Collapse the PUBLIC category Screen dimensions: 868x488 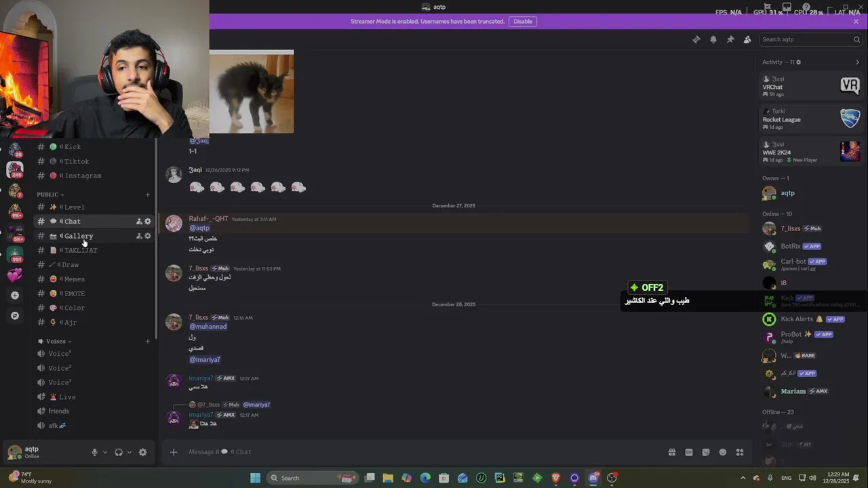tap(50, 195)
